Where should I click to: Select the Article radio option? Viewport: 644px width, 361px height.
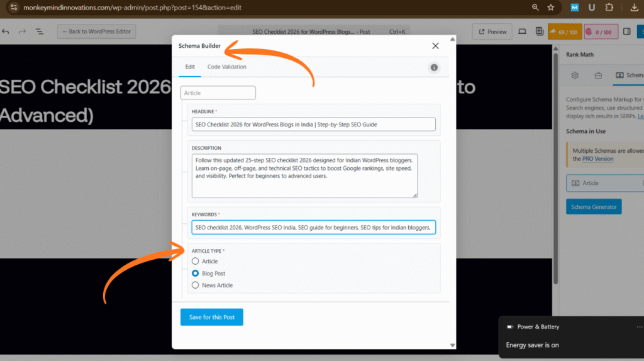coord(196,262)
